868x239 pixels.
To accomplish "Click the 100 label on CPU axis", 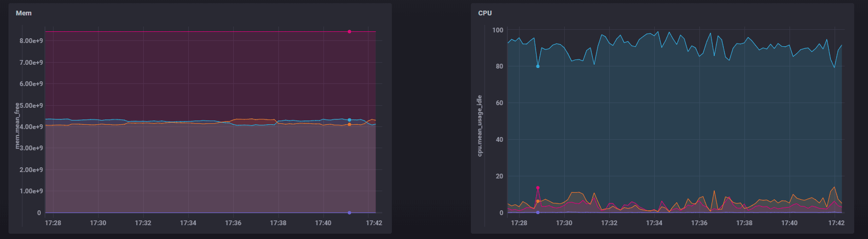I will click(498, 30).
